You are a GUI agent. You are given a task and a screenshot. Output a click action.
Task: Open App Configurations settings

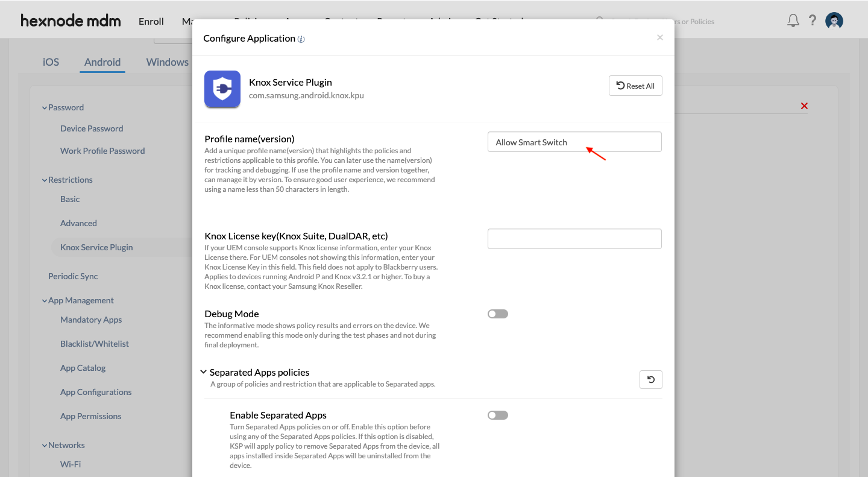tap(96, 392)
